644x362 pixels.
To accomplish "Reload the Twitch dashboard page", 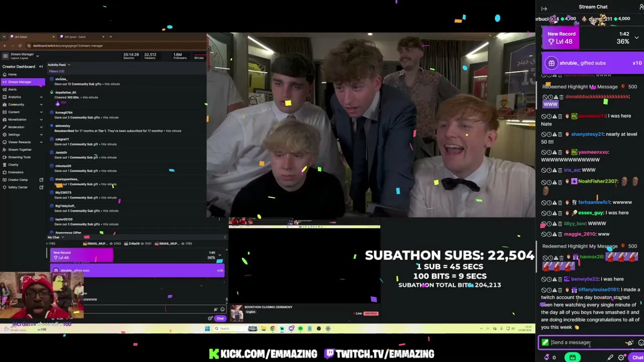I will coord(20,46).
